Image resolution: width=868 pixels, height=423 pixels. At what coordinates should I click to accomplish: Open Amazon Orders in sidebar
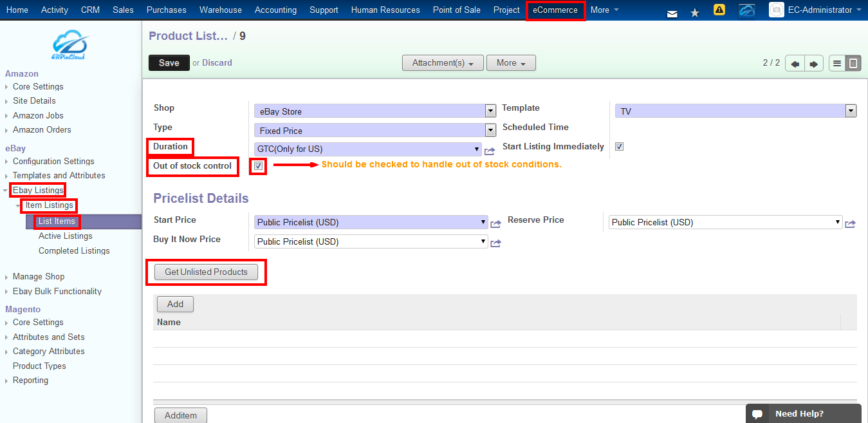pyautogui.click(x=42, y=129)
